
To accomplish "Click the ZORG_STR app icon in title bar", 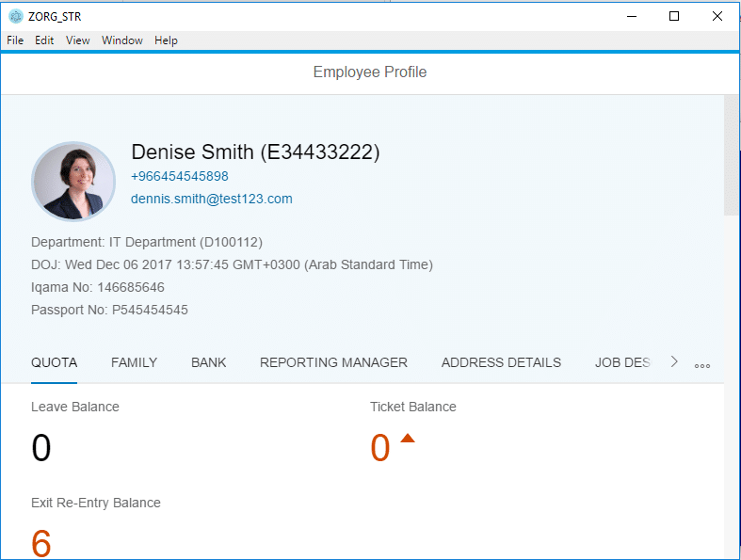I will pos(16,16).
